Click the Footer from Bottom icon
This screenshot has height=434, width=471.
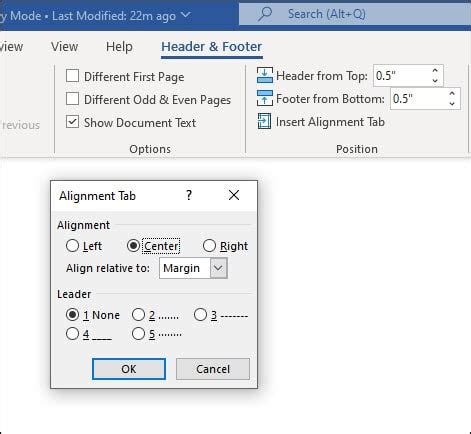point(265,98)
